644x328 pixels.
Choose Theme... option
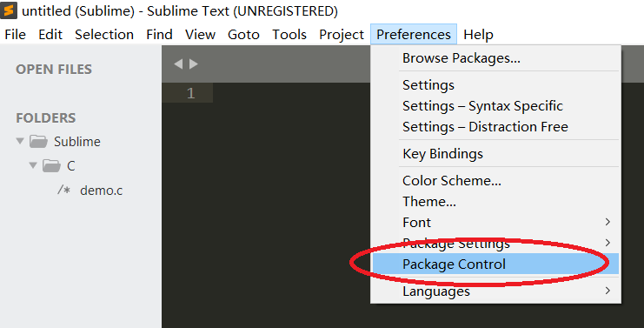(x=495, y=202)
